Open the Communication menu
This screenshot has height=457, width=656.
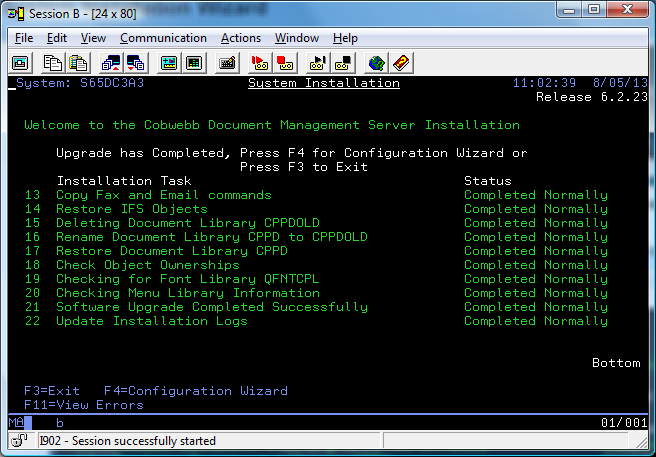pos(163,38)
